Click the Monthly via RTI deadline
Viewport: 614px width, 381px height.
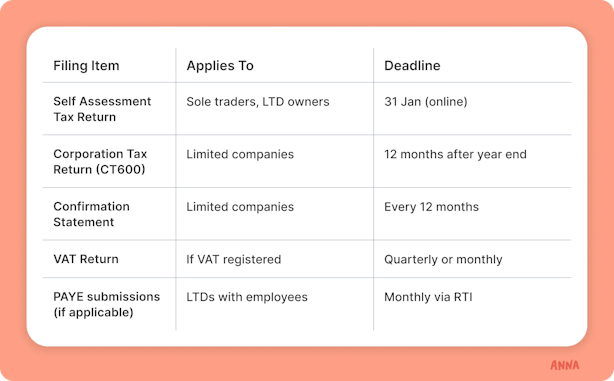(428, 296)
